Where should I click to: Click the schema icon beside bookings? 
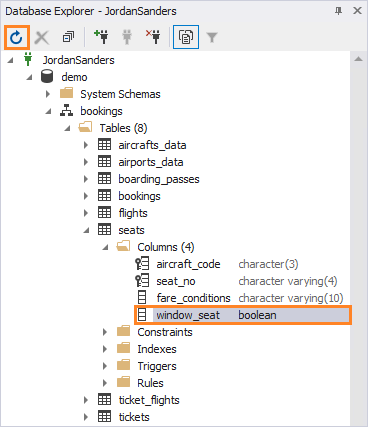point(66,110)
